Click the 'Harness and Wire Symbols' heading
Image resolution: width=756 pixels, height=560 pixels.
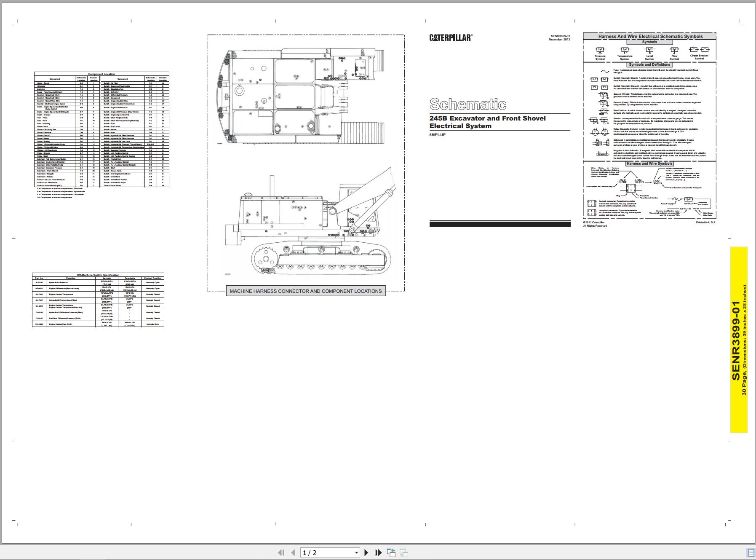pyautogui.click(x=649, y=163)
